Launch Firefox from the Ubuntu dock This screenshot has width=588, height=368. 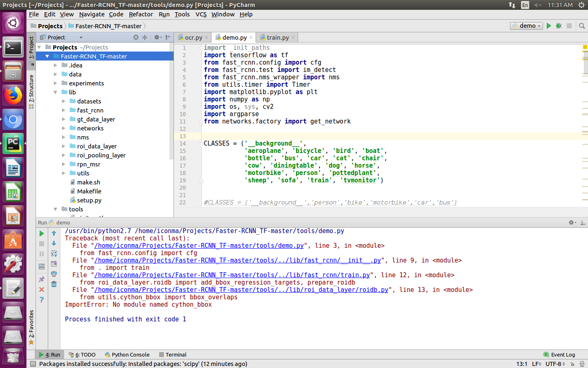coord(13,96)
